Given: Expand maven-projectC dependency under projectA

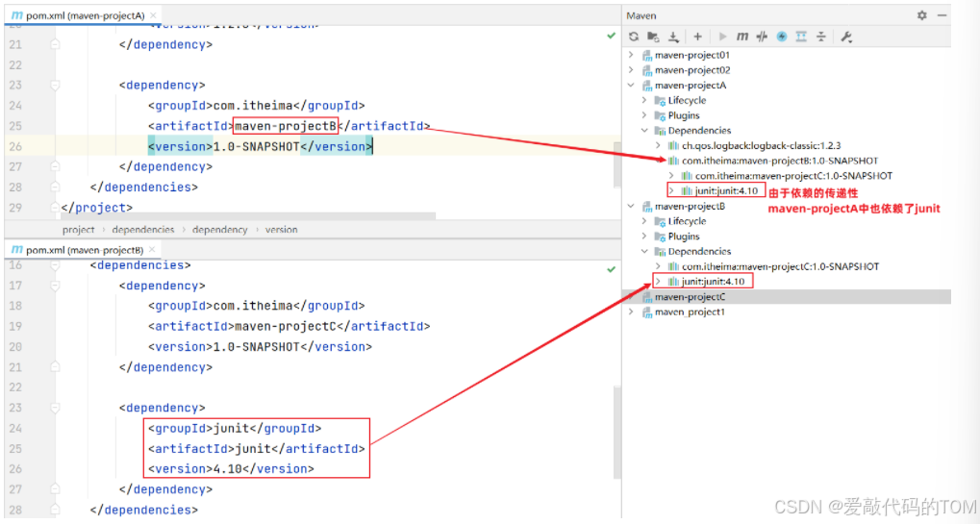Looking at the screenshot, I should pyautogui.click(x=672, y=176).
